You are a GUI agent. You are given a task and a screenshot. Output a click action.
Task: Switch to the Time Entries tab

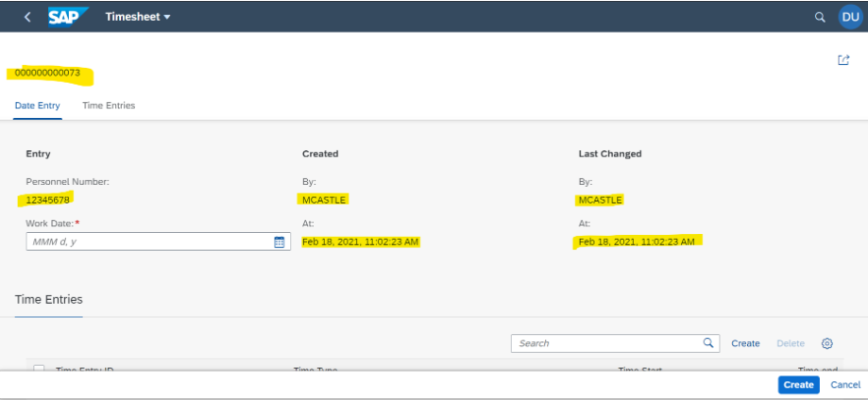point(109,105)
